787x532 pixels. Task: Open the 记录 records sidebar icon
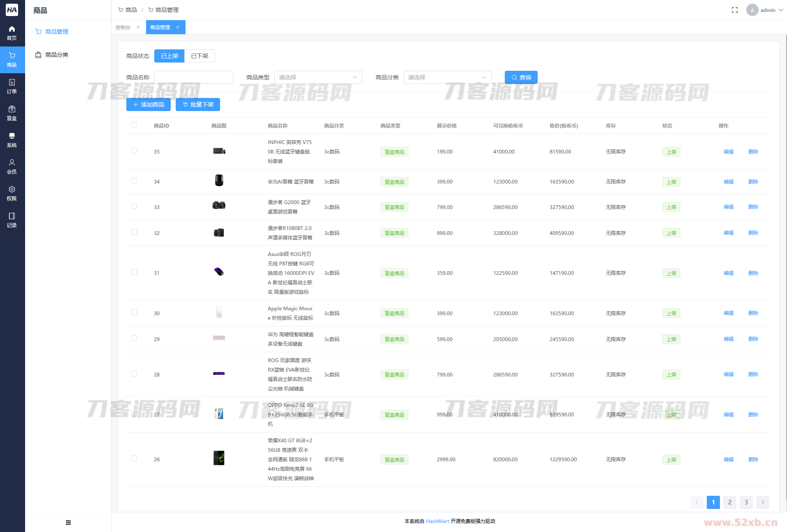[x=12, y=220]
